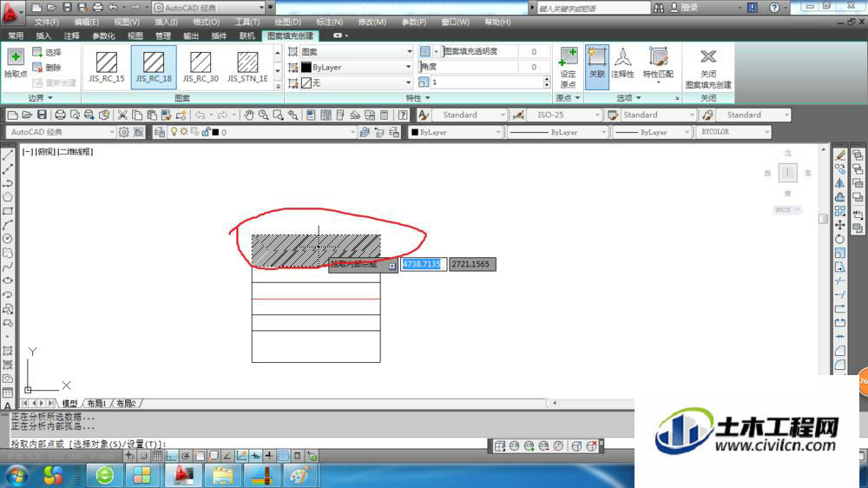Open the Windows Start menu
Screen dimensions: 868x488
tap(16, 475)
